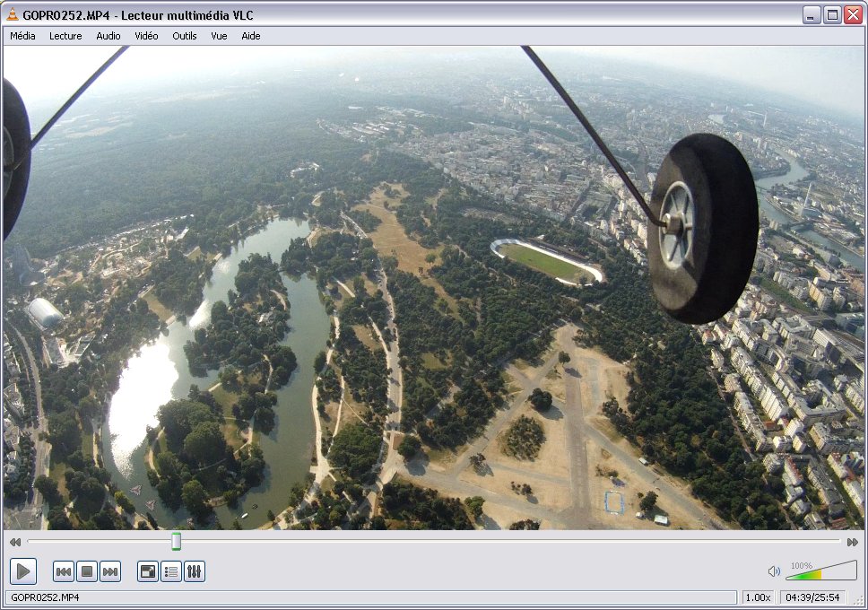Open the Vidéo menu
The image size is (868, 610).
point(146,36)
